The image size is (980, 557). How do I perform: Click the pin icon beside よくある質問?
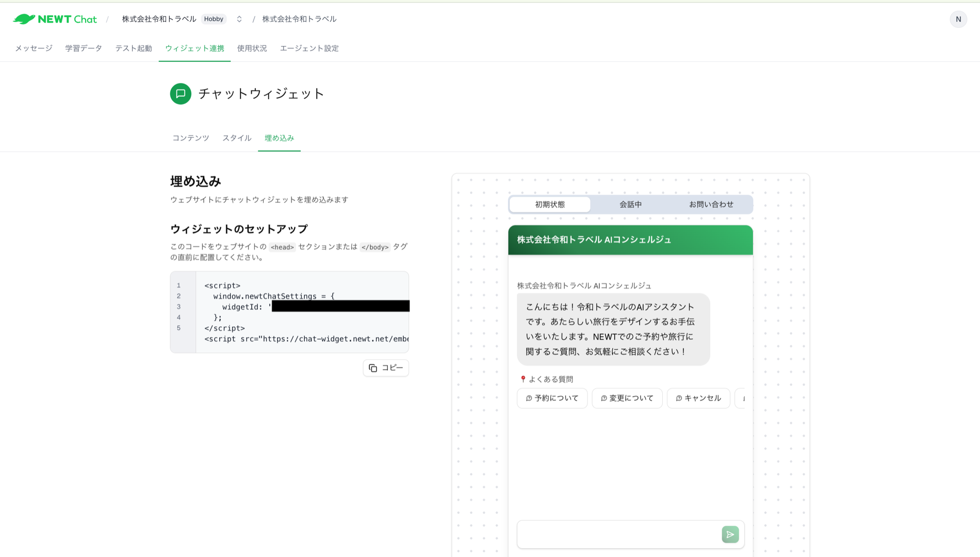[x=522, y=378]
